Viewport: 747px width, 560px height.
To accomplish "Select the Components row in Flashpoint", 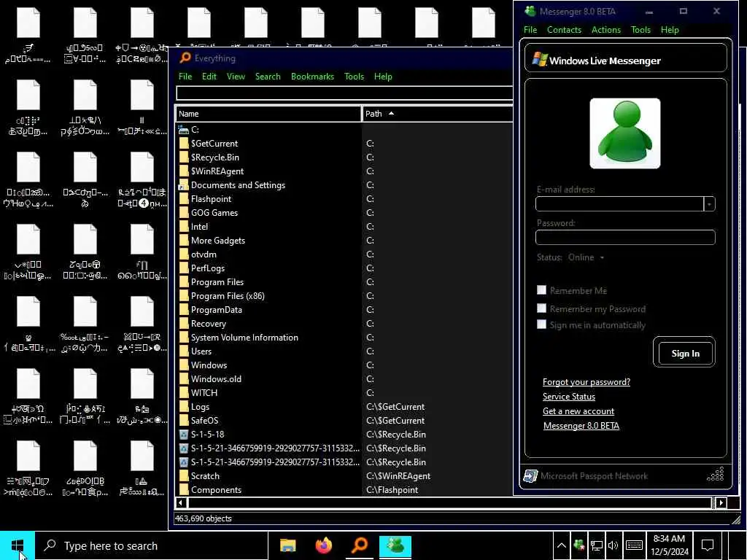I will pos(344,489).
